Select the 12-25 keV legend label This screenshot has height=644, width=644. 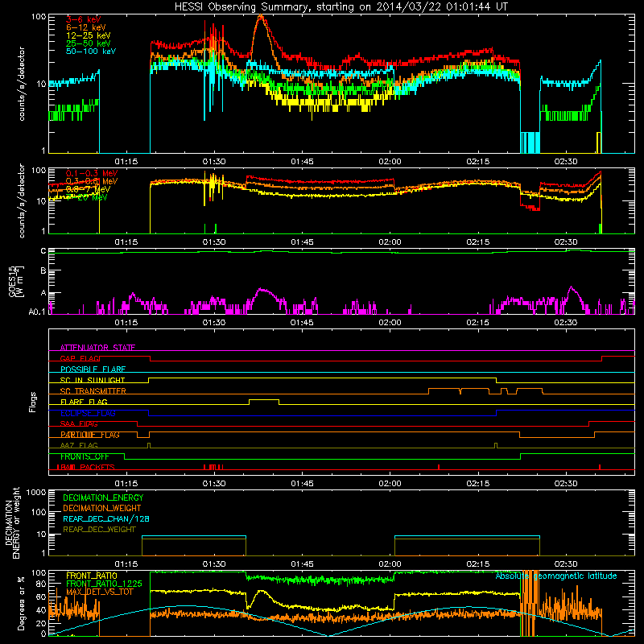89,35
